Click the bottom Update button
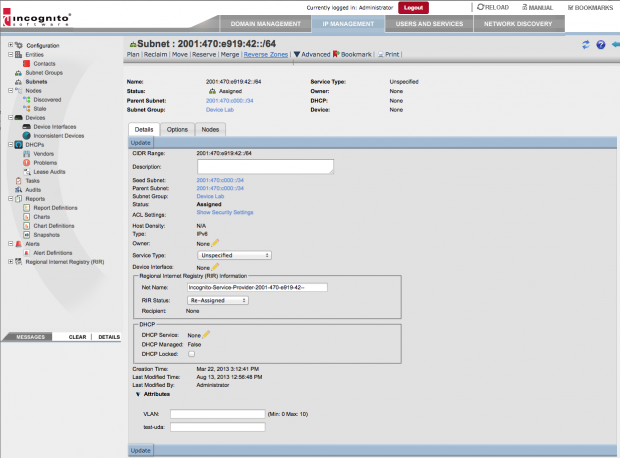620x458 pixels. click(141, 450)
